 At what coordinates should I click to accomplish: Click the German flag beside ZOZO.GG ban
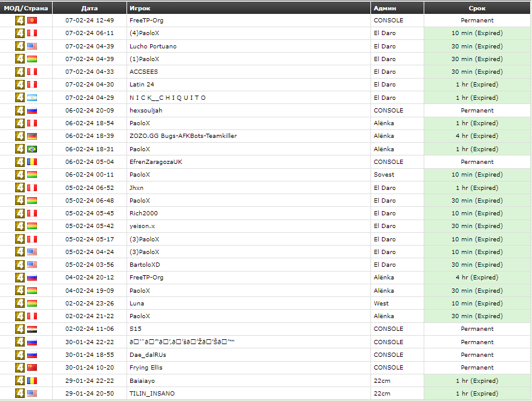[x=32, y=136]
